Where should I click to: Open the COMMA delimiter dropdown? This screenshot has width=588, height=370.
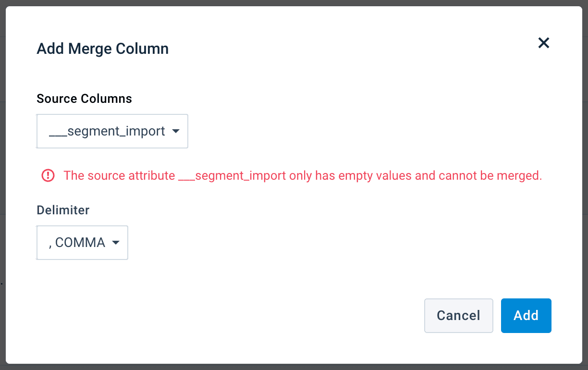[82, 243]
